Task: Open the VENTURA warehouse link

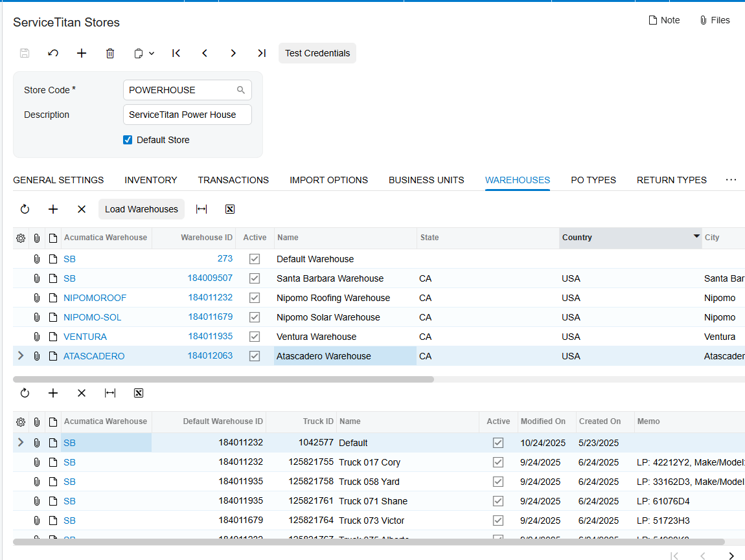Action: (85, 337)
